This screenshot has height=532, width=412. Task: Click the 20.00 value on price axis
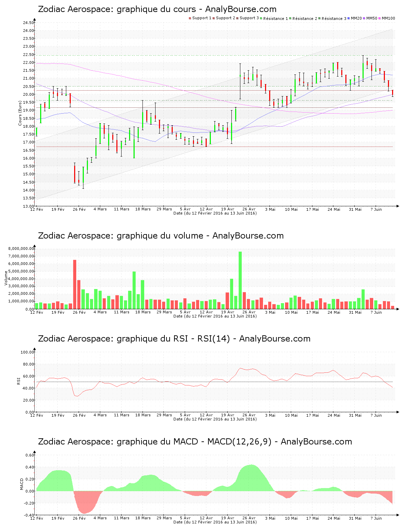[x=29, y=94]
